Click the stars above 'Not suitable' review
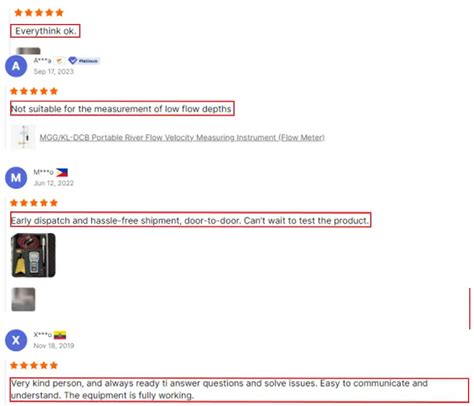This screenshot has height=406, width=474. coord(34,91)
